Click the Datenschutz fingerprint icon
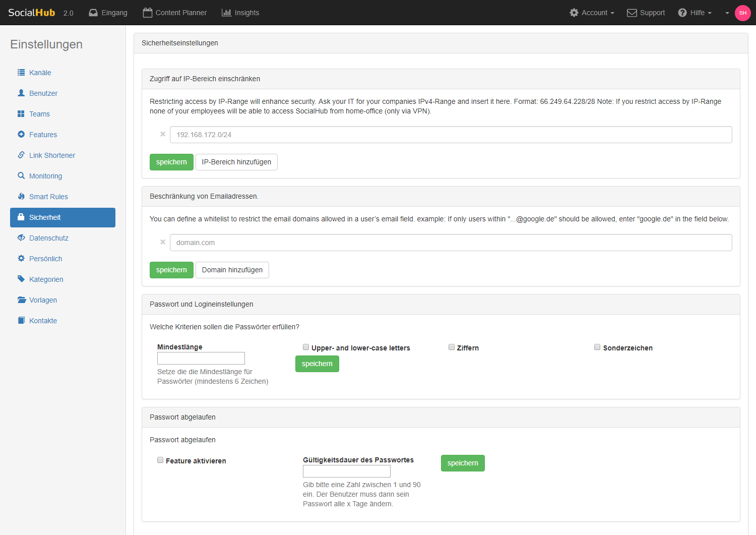Viewport: 756px width, 535px height. (x=21, y=238)
